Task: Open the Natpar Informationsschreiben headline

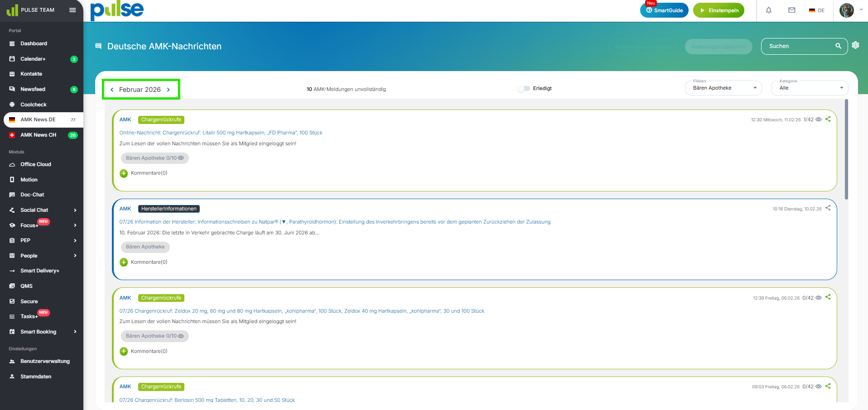Action: pos(335,222)
